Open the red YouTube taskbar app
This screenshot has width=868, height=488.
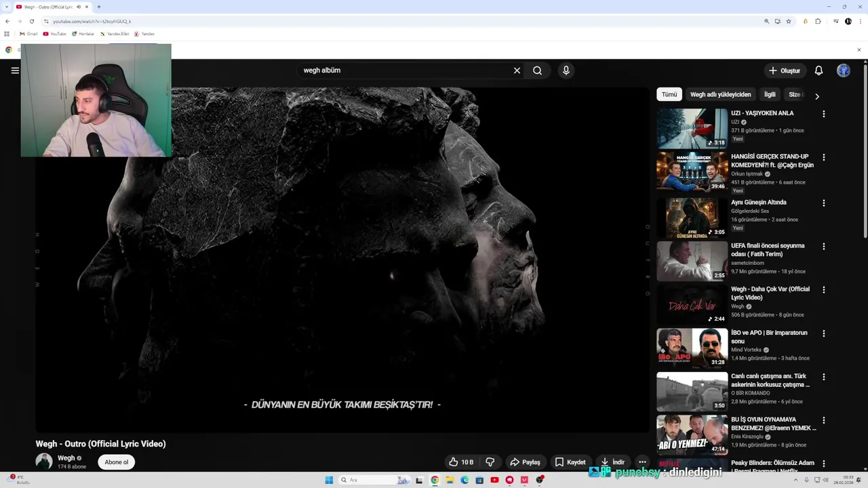pos(494,480)
